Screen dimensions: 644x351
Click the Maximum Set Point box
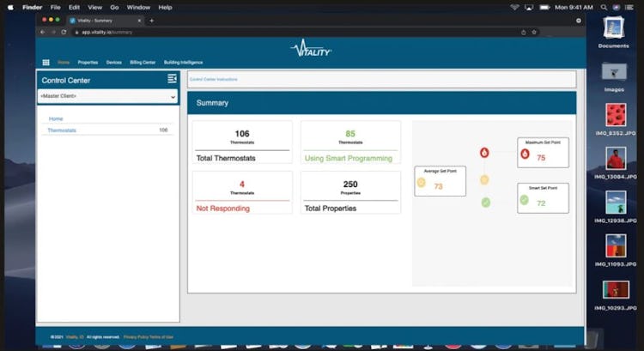point(543,152)
